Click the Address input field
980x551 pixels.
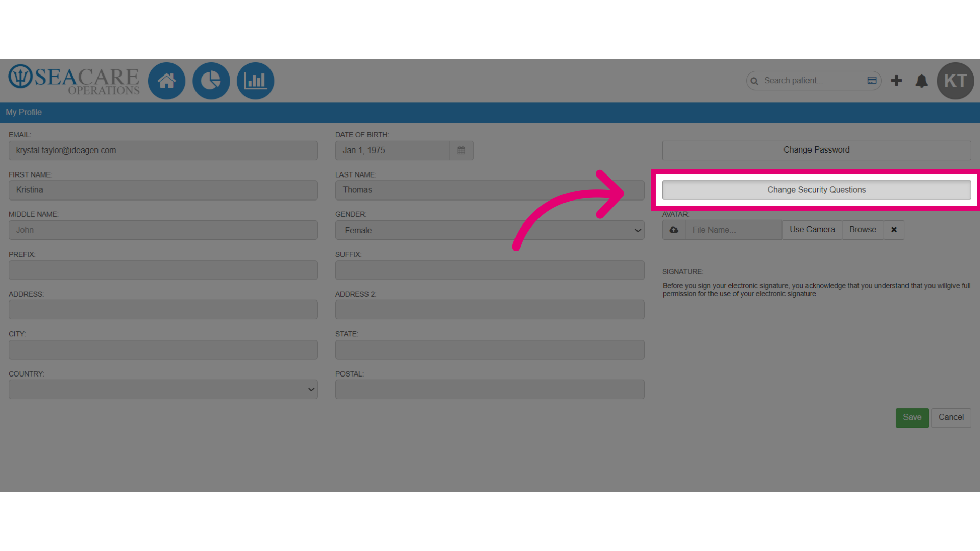163,310
